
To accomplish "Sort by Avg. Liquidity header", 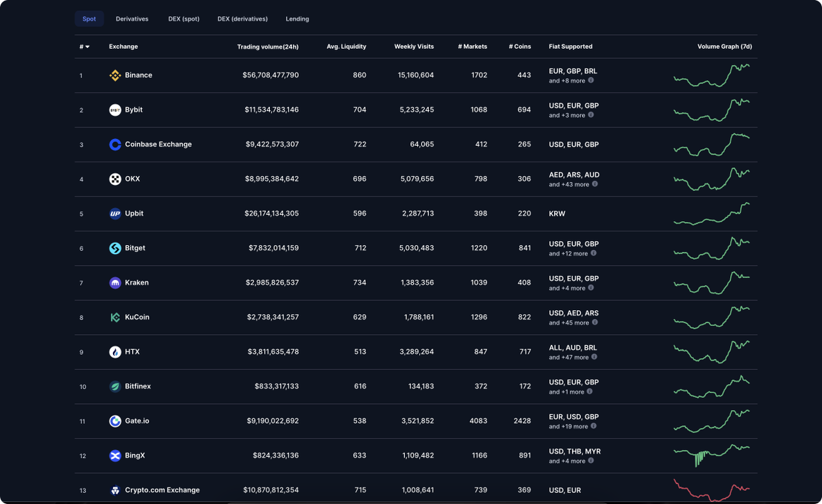I will [x=347, y=47].
